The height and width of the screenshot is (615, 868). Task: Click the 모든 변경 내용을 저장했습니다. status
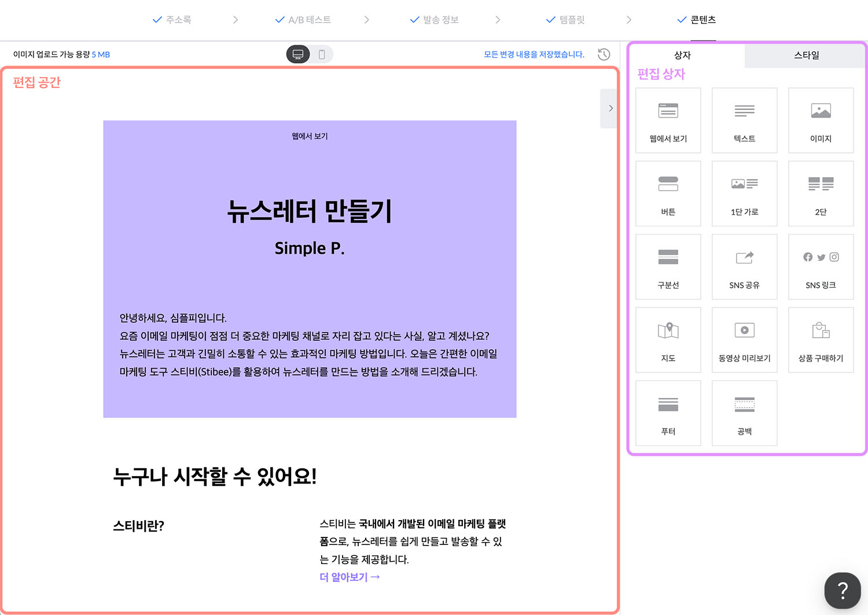pyautogui.click(x=534, y=54)
